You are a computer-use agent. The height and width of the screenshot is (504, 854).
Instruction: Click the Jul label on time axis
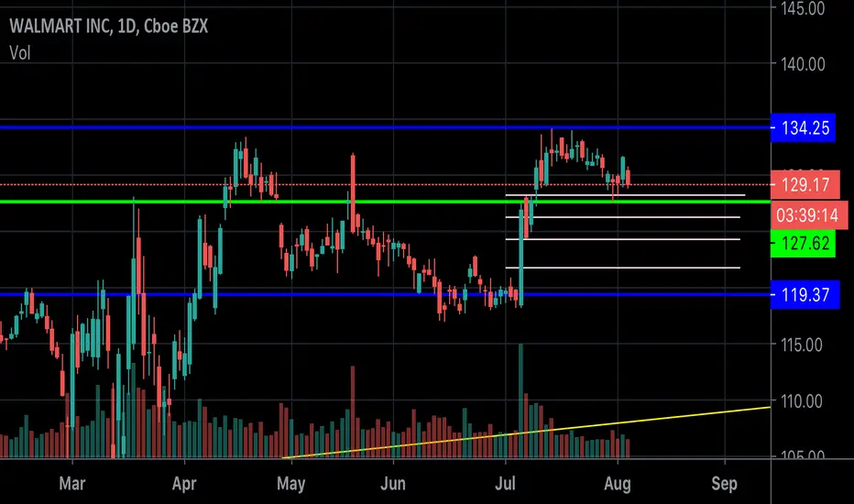coord(505,483)
